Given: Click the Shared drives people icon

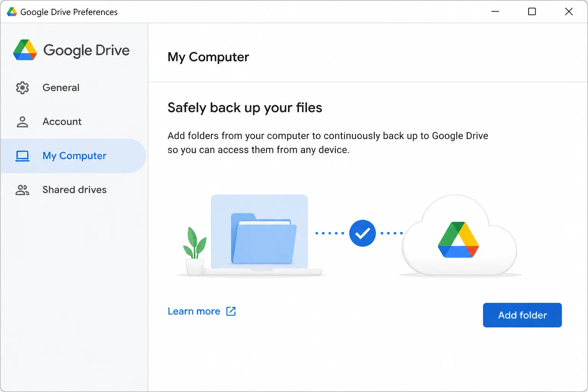Looking at the screenshot, I should pos(22,190).
